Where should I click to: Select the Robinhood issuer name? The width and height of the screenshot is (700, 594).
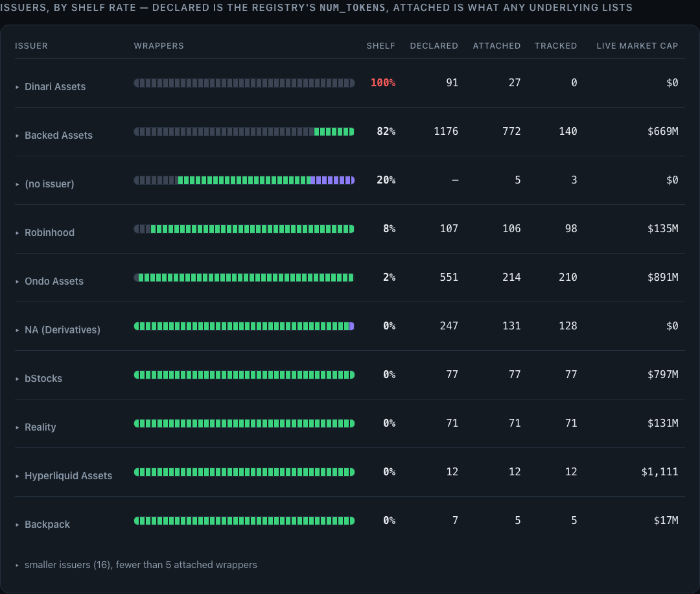click(49, 233)
